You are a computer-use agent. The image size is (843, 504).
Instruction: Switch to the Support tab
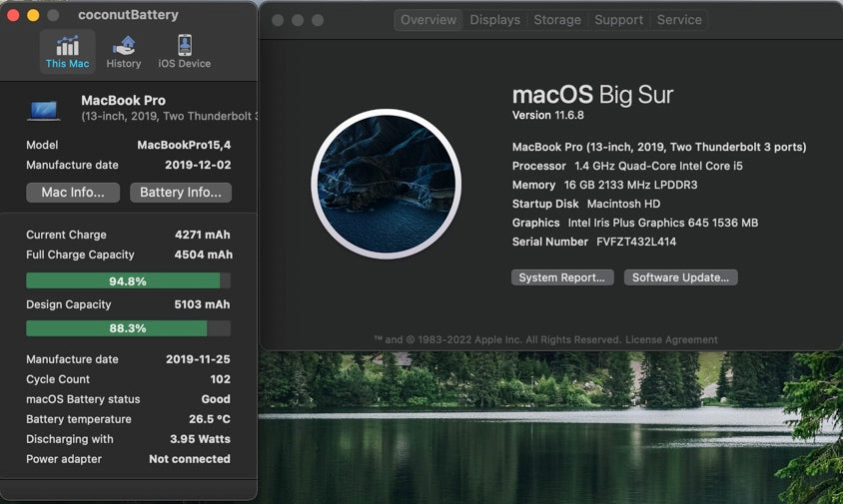point(619,20)
